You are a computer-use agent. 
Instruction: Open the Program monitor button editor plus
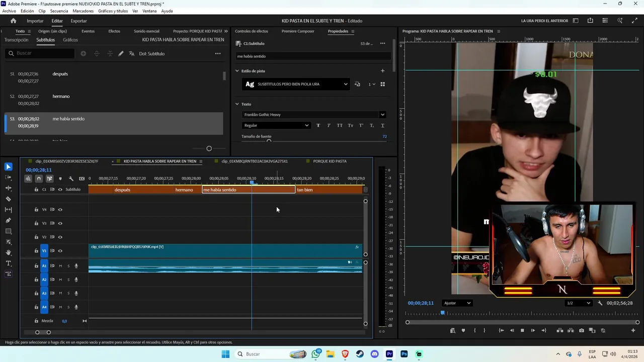pyautogui.click(x=633, y=330)
